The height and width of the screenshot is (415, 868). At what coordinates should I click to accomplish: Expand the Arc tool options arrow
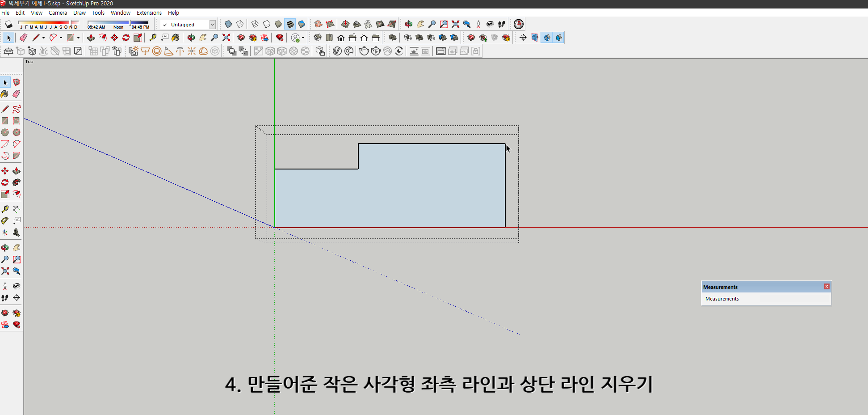pos(61,38)
